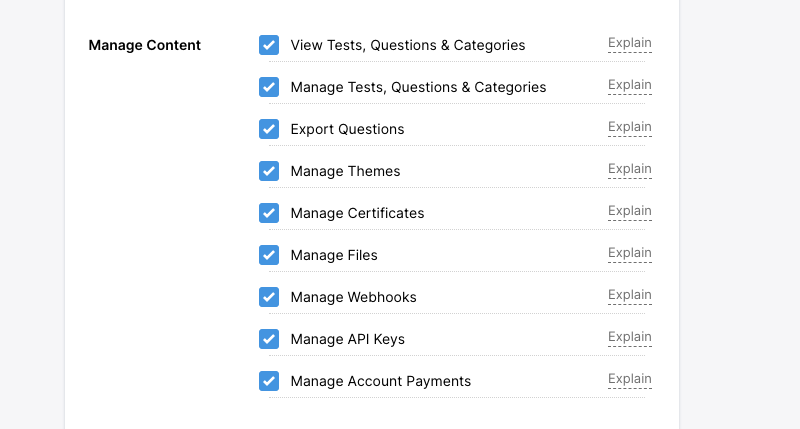Screen dimensions: 800x429
Task: Turn off the Manage Files checkbox
Action: pos(269,255)
